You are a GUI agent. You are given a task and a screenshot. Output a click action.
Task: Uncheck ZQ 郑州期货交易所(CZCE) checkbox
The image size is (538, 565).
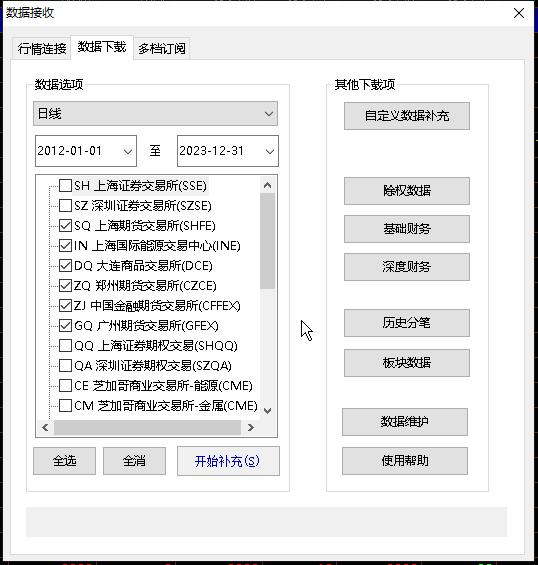(65, 286)
